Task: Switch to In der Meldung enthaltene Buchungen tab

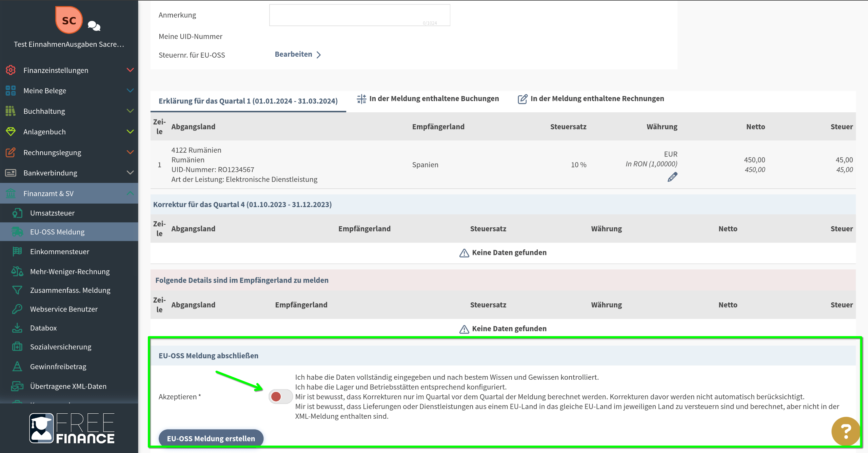Action: click(x=428, y=99)
